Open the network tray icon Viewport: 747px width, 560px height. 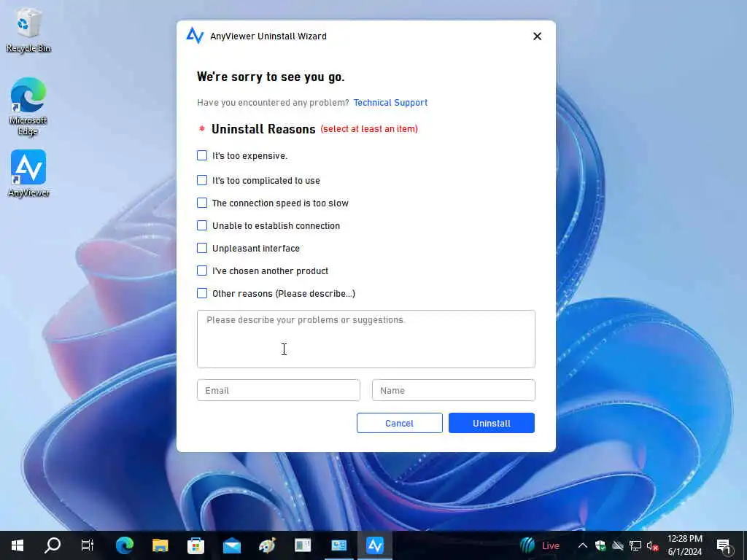[x=635, y=545]
